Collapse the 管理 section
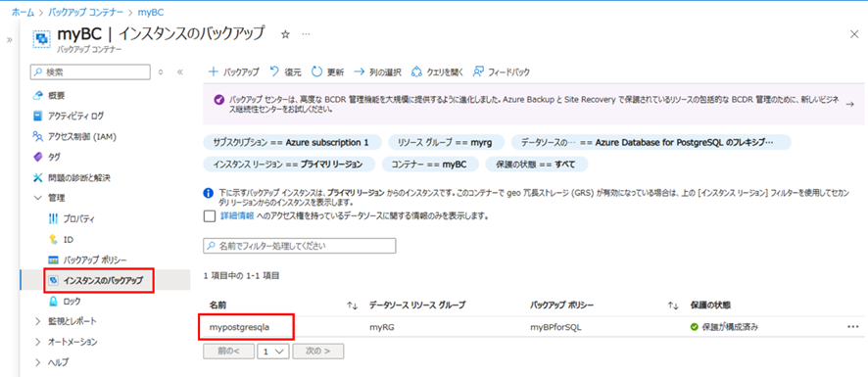This screenshot has width=868, height=377. pos(38,198)
